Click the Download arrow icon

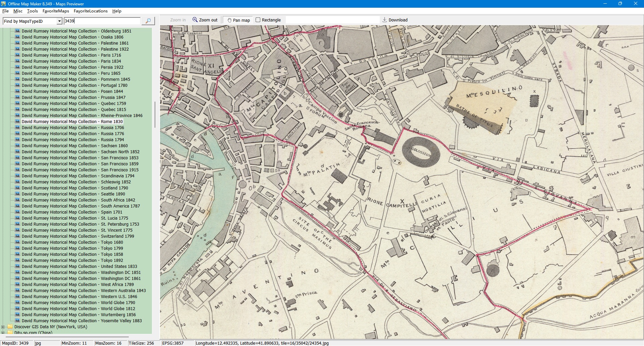385,20
